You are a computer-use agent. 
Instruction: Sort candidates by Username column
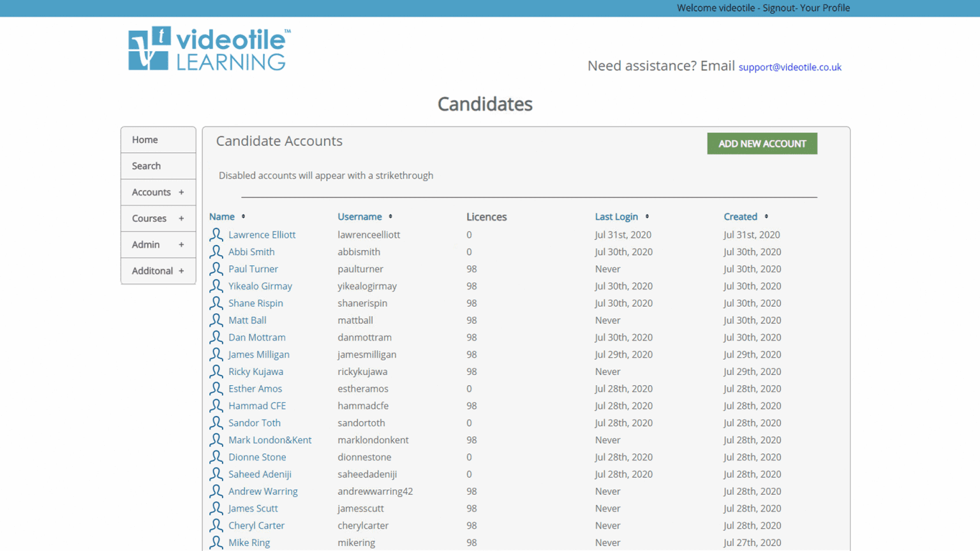click(359, 217)
